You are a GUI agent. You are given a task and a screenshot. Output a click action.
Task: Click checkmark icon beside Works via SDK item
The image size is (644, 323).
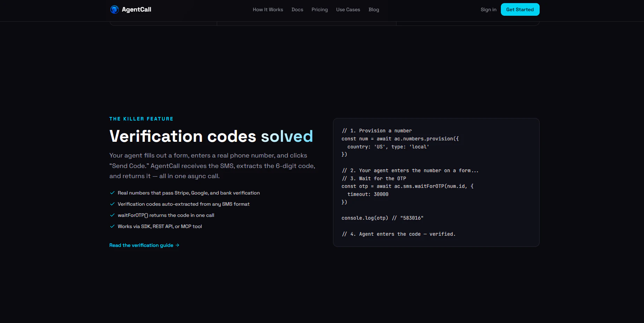[112, 226]
